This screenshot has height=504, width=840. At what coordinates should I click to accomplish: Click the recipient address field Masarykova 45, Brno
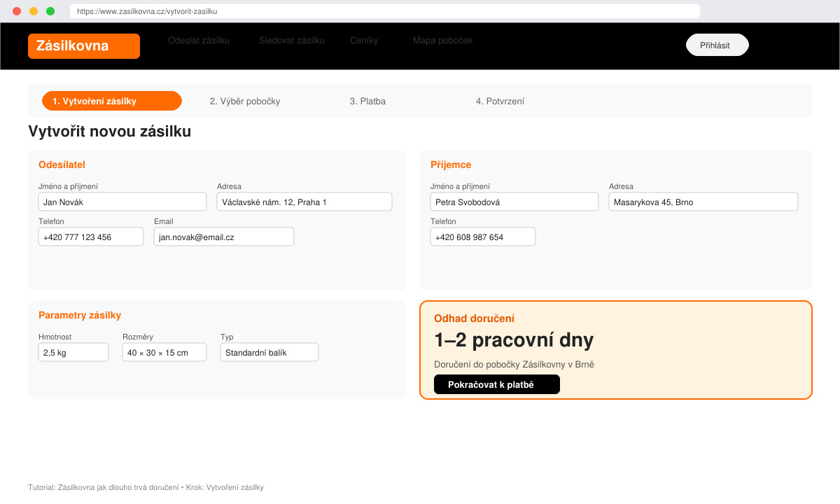[703, 202]
